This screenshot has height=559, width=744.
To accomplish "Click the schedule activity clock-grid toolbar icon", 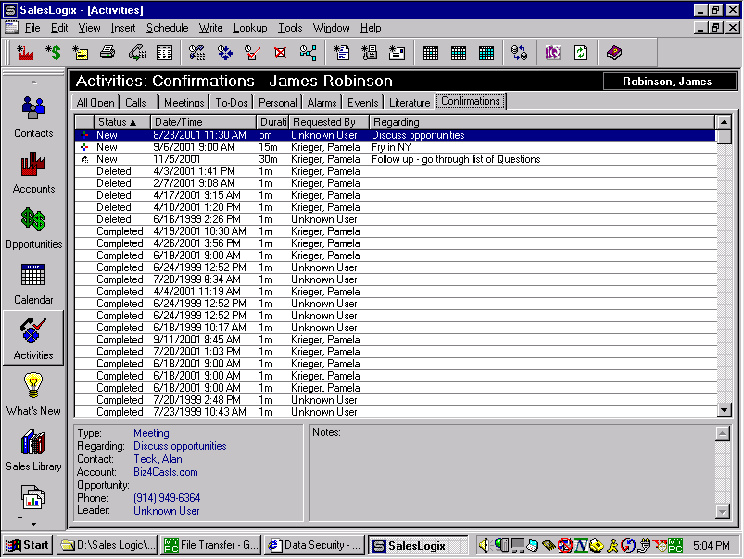I will click(x=197, y=53).
